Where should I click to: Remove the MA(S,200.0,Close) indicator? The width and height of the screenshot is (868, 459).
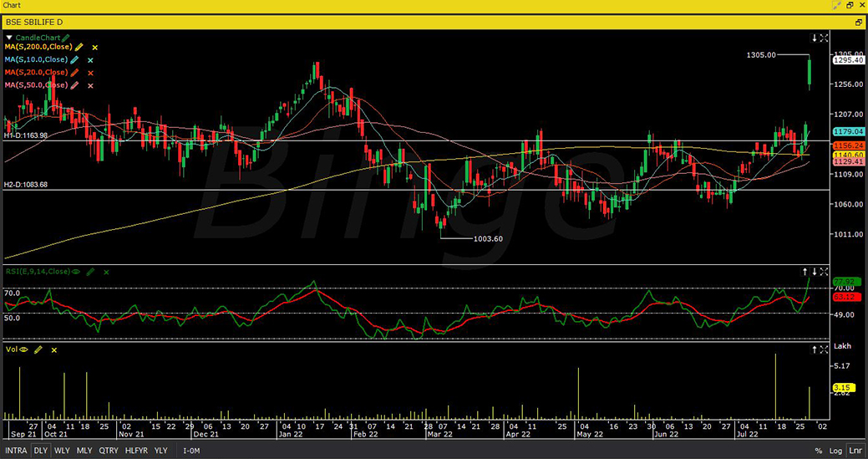[x=95, y=48]
